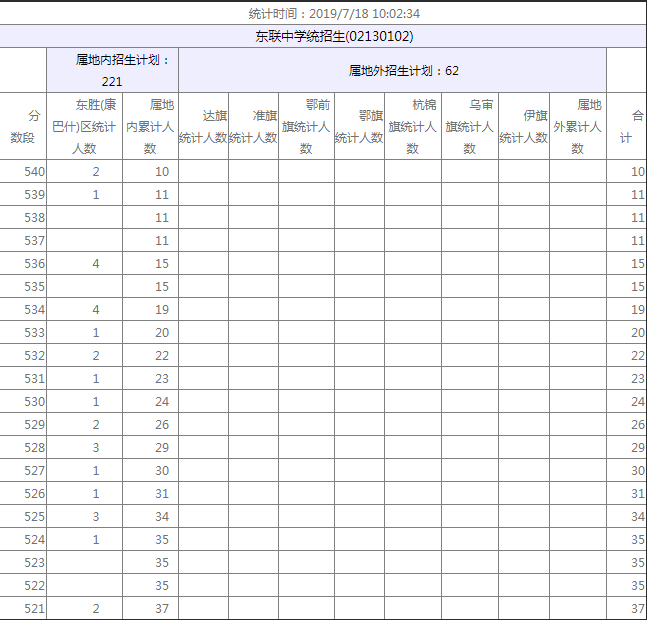This screenshot has width=649, height=620.
Task: Select the 达旗统计人数 column header
Action: point(203,127)
